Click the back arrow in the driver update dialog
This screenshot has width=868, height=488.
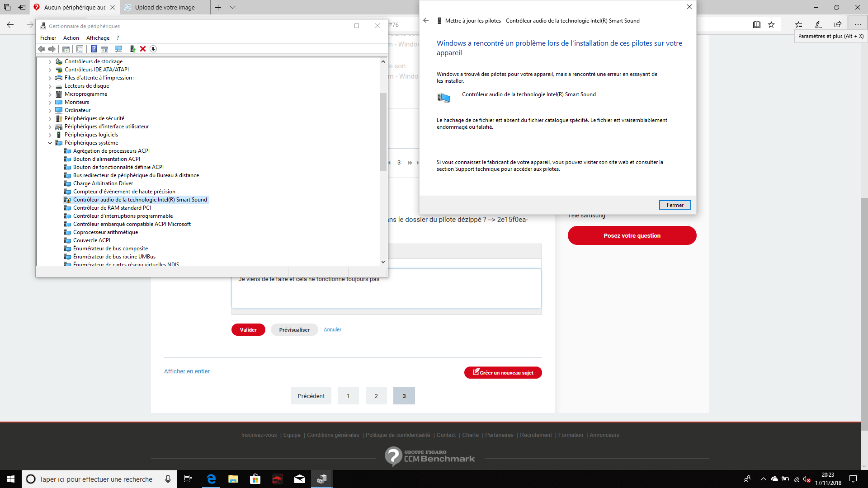click(x=426, y=20)
